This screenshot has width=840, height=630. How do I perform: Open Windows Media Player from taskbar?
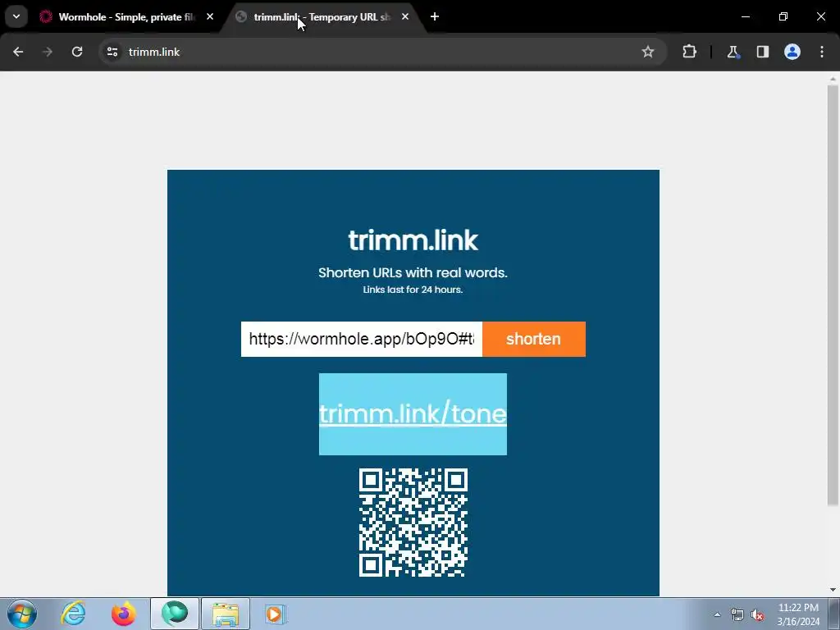coord(276,614)
